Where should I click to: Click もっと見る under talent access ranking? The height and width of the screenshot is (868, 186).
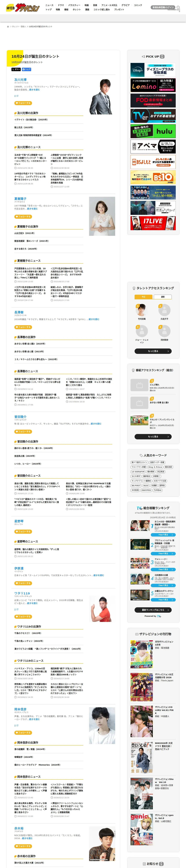click(x=153, y=351)
